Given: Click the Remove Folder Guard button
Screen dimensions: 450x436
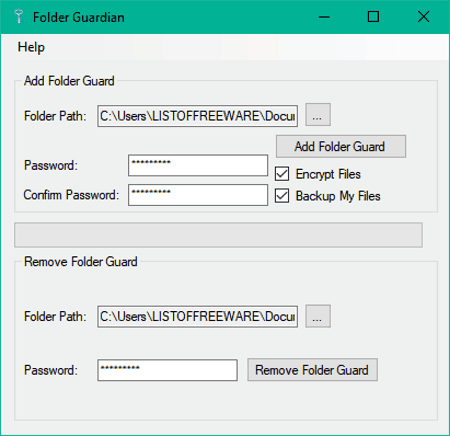Looking at the screenshot, I should coord(312,370).
